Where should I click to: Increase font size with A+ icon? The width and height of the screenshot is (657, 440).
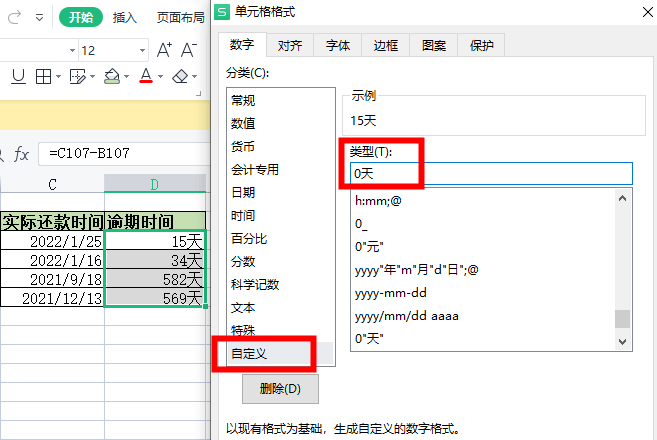click(x=164, y=50)
